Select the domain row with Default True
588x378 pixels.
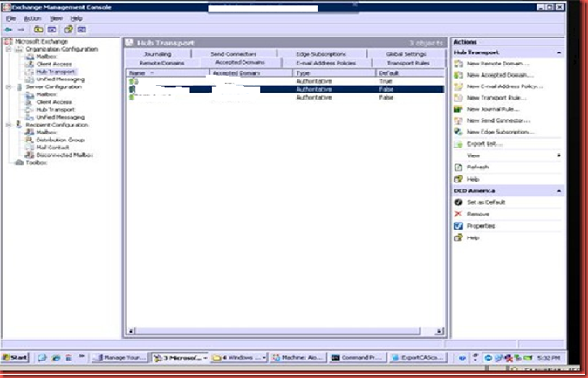(286, 81)
